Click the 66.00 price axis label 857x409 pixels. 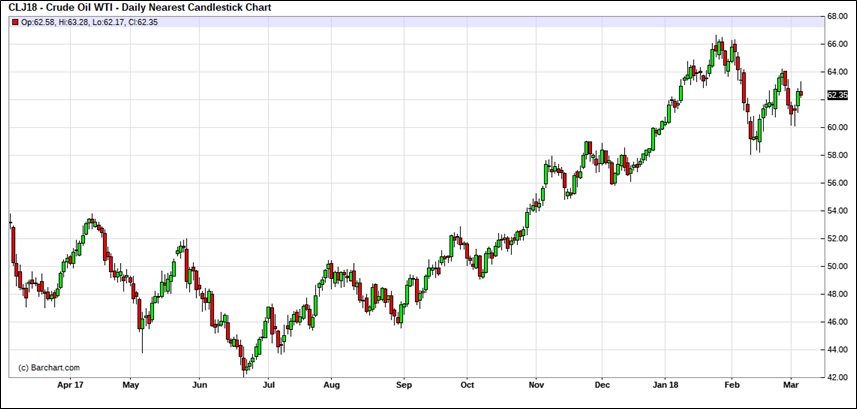(x=837, y=44)
